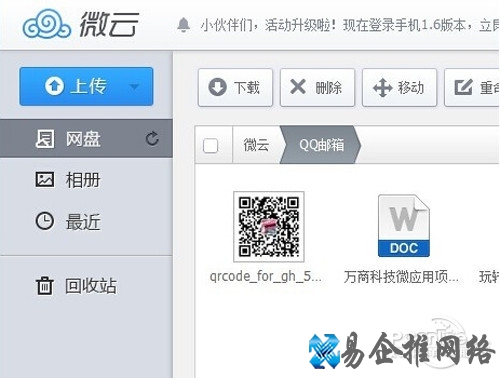Click the qrcode_for_gh_5... filename
This screenshot has height=378, width=500.
265,277
